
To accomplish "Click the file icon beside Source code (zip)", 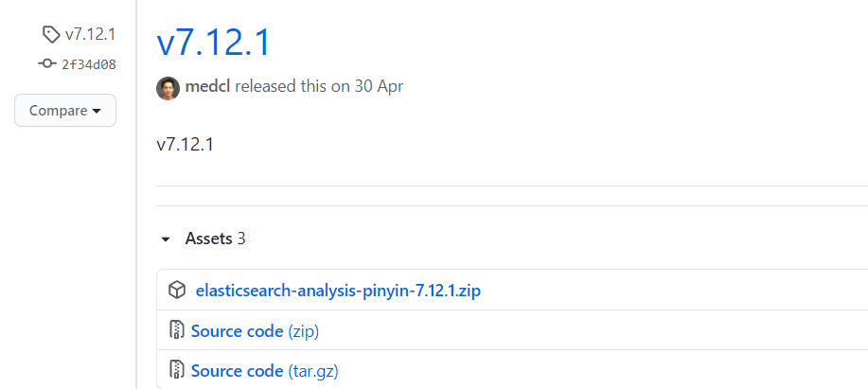I will (177, 330).
